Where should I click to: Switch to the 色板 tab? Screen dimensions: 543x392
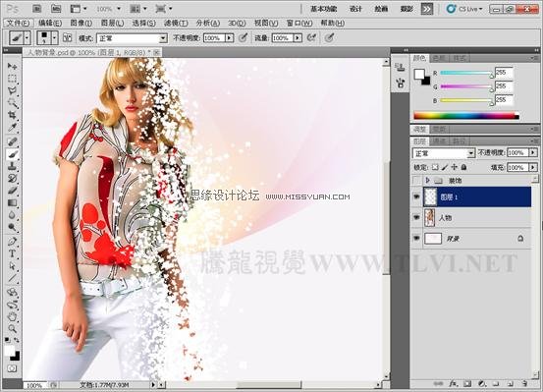pyautogui.click(x=439, y=58)
